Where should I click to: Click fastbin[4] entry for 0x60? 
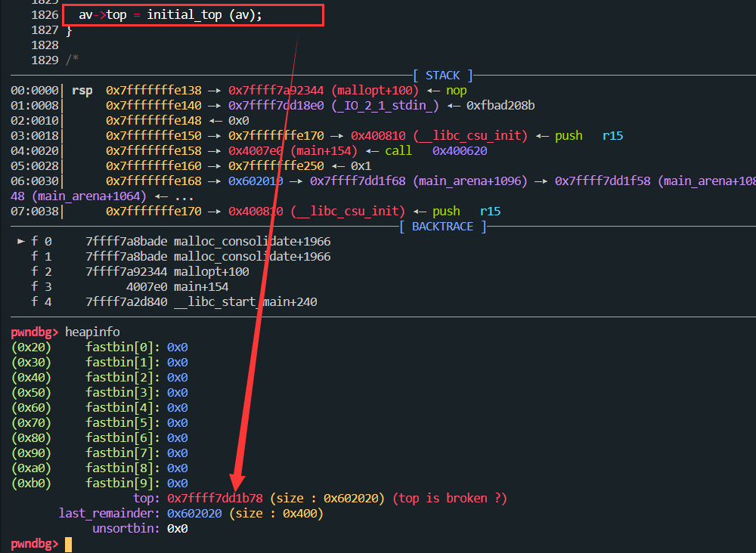(x=99, y=407)
